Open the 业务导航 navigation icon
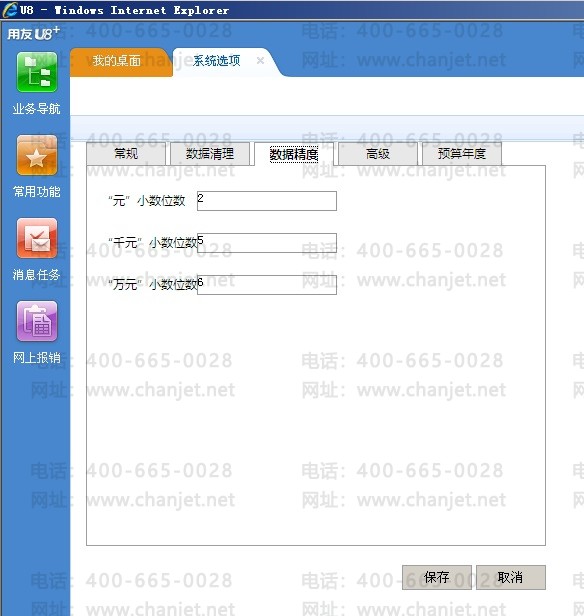Image resolution: width=584 pixels, height=616 pixels. point(37,72)
